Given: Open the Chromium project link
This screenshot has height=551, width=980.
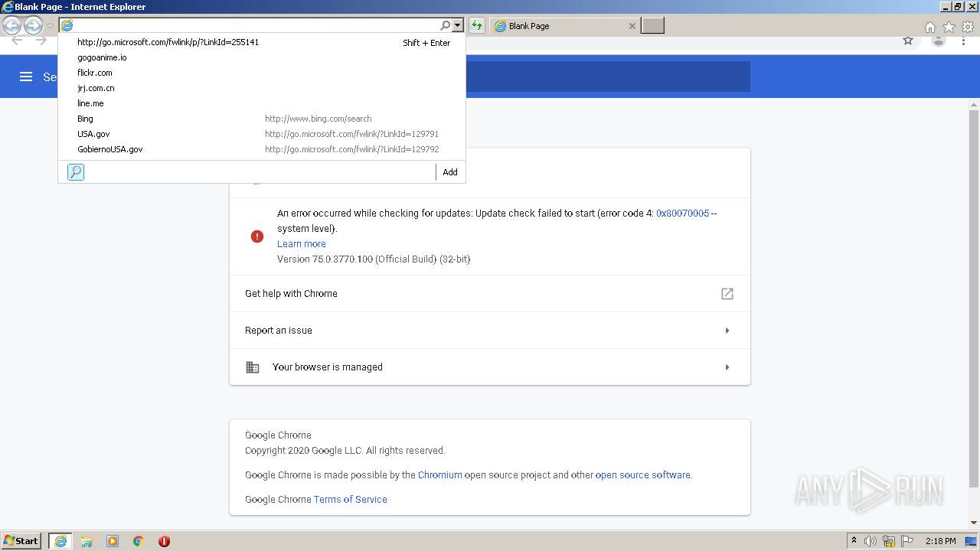Looking at the screenshot, I should [440, 474].
